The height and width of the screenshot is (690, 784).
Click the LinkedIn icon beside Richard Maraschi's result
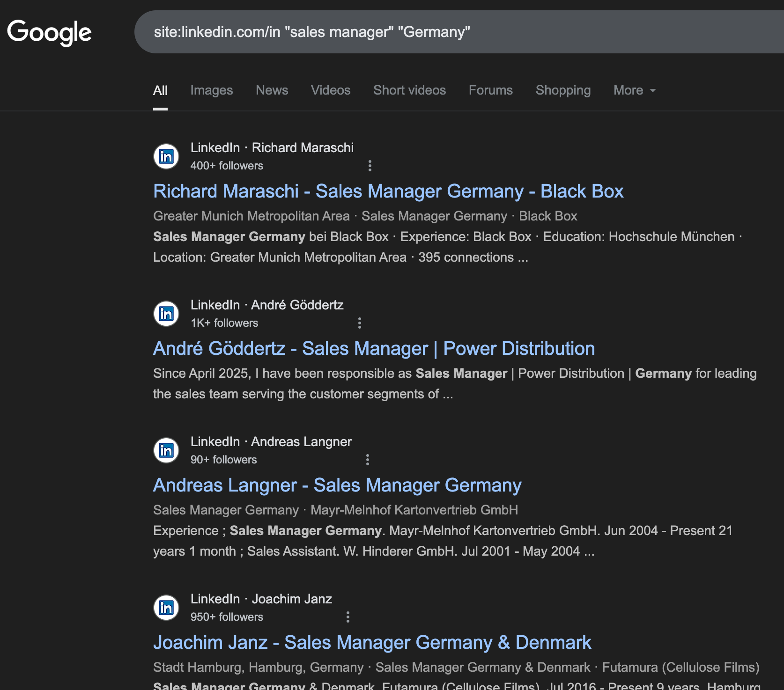(x=166, y=156)
